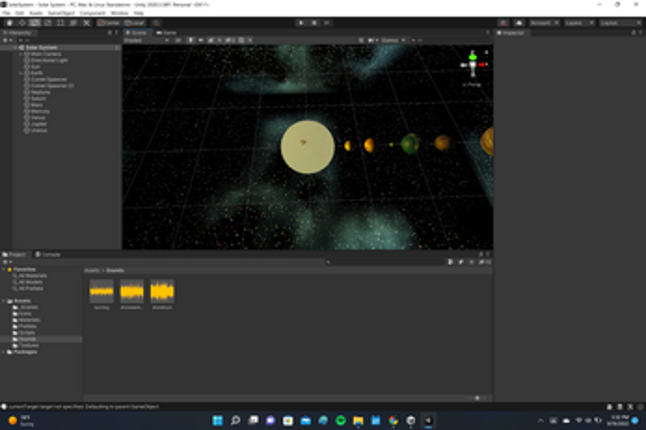Open the Edit menu
646x430 pixels.
[19, 13]
